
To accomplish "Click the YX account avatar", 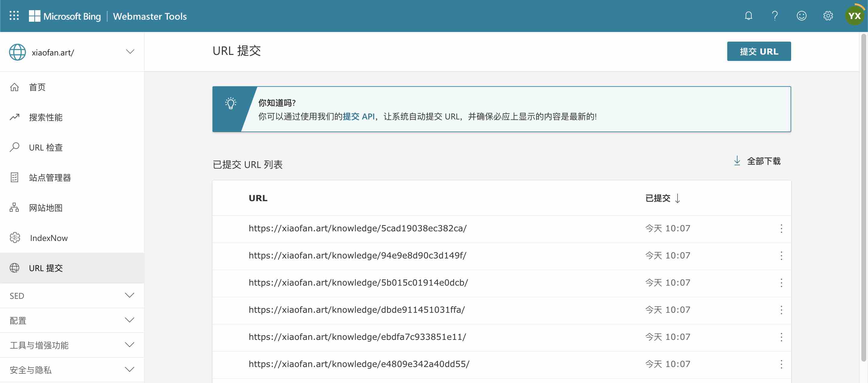I will pos(854,15).
